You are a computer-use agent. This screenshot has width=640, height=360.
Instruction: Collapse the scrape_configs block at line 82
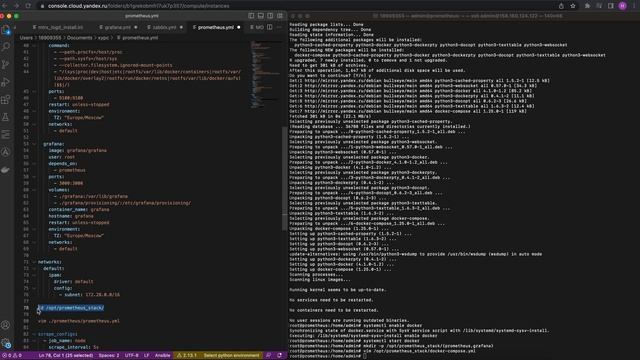(34, 334)
